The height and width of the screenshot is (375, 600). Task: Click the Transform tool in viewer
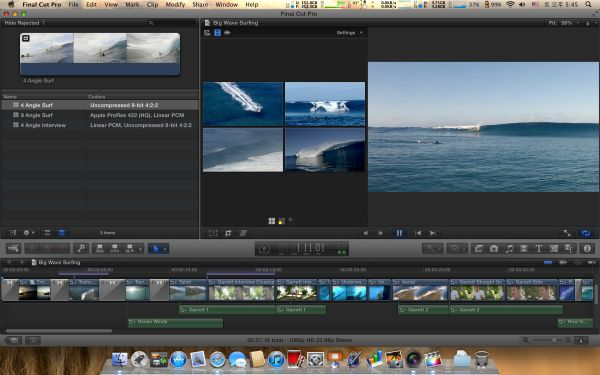pos(213,233)
